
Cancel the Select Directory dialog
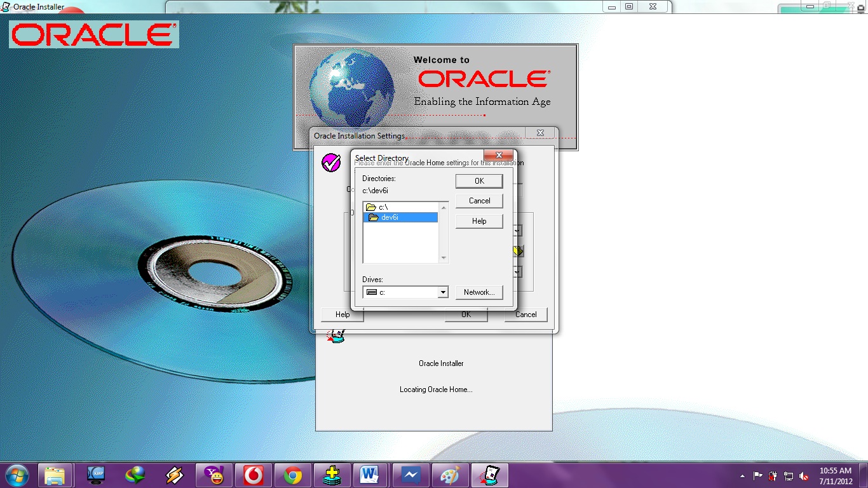click(x=479, y=201)
